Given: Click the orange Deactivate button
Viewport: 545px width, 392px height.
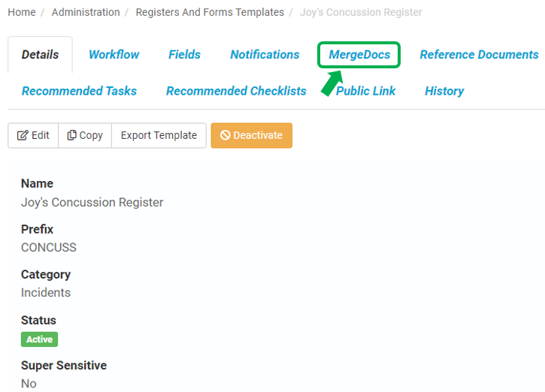Looking at the screenshot, I should click(252, 135).
